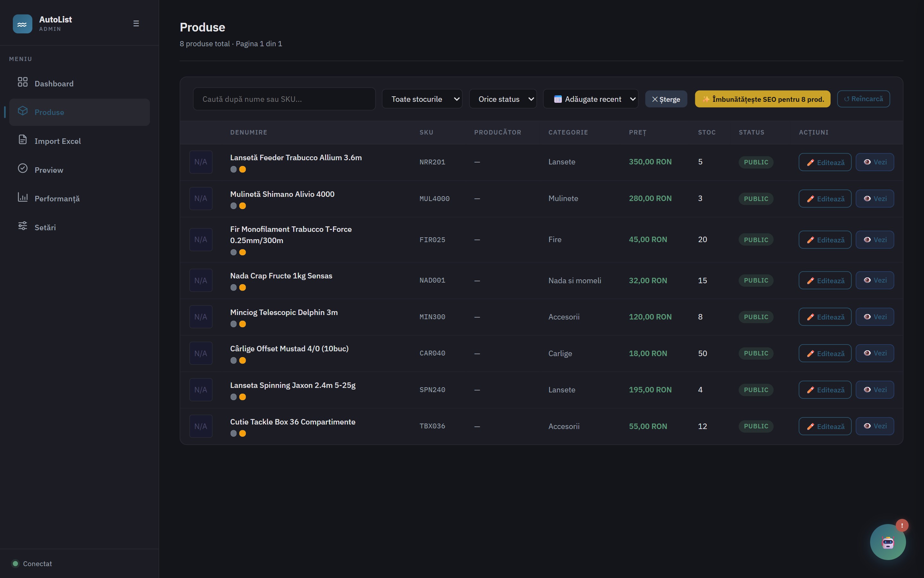
Task: Click the SKU cell MIN300
Action: (432, 317)
